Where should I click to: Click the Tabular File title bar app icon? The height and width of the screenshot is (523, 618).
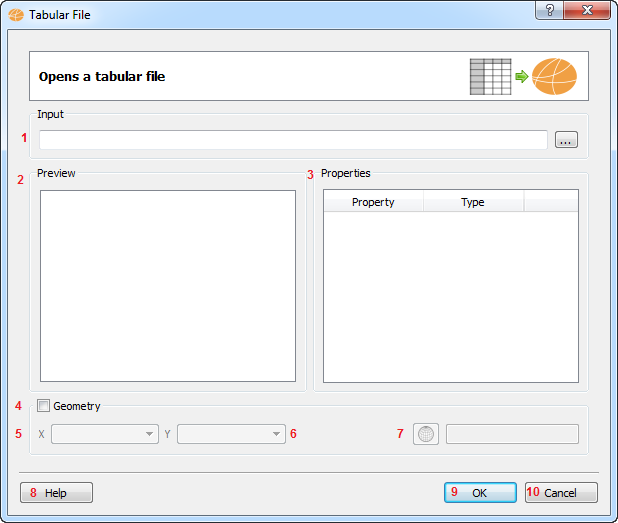(x=16, y=15)
